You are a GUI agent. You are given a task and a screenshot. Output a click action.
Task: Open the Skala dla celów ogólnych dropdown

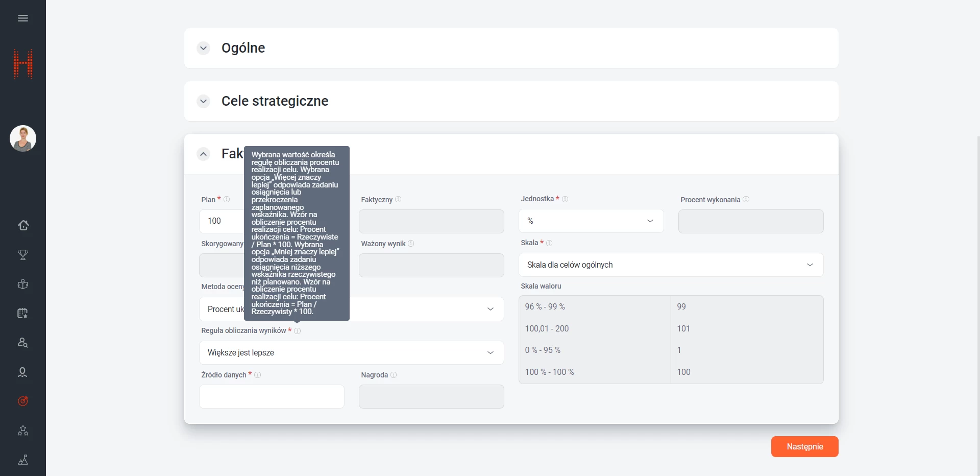[x=670, y=265]
